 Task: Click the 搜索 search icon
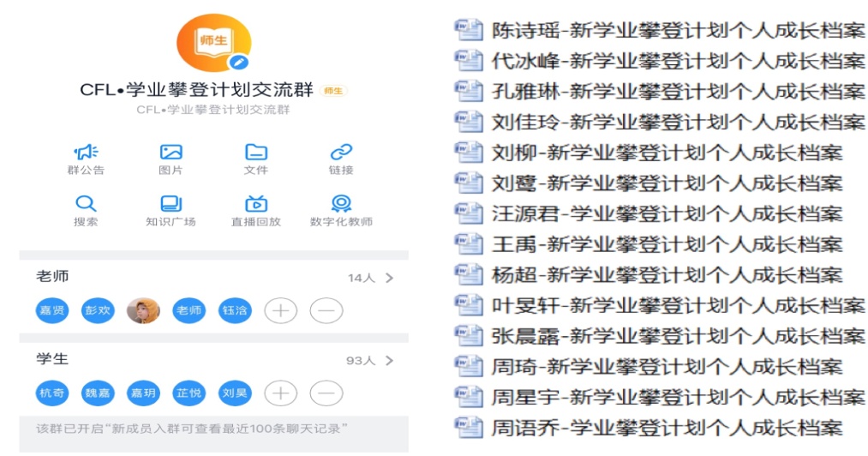coord(86,204)
